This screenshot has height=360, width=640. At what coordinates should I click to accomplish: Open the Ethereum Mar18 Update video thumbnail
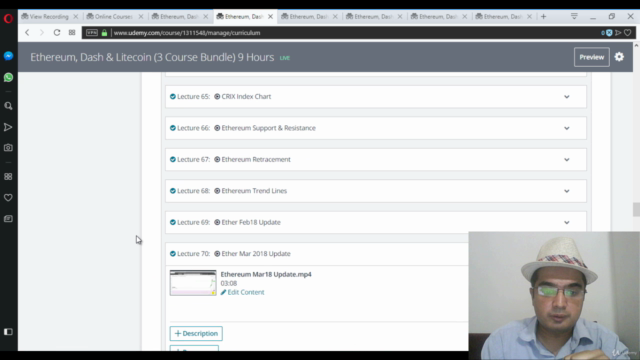193,282
